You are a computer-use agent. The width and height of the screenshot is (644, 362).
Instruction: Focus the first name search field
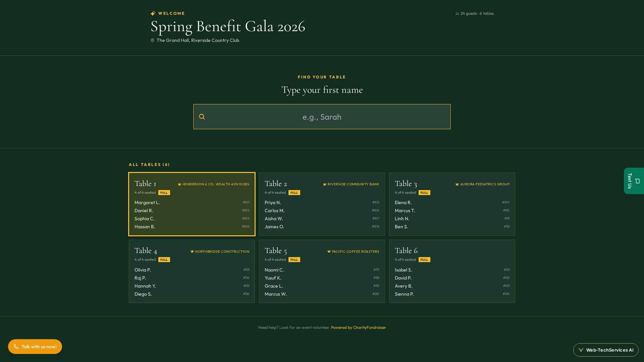(x=322, y=117)
